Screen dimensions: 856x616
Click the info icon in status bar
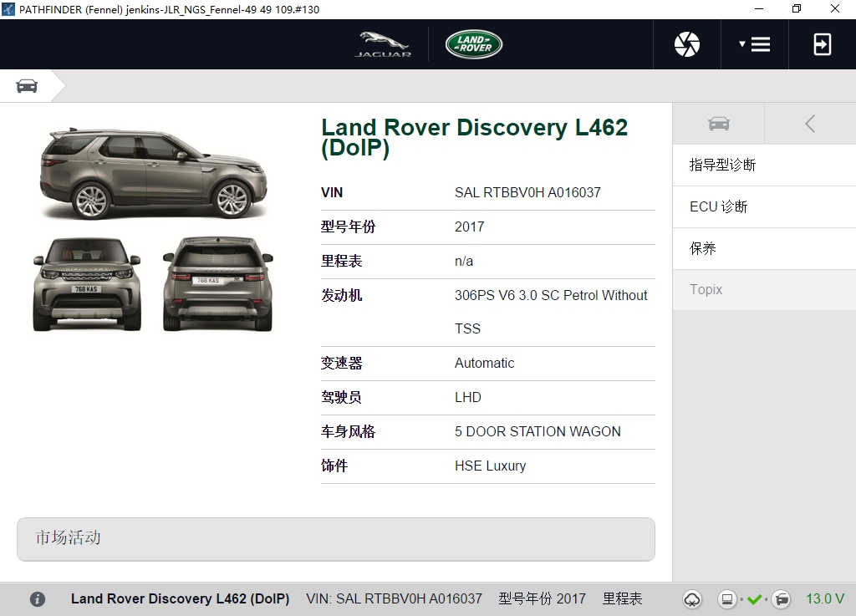(38, 599)
